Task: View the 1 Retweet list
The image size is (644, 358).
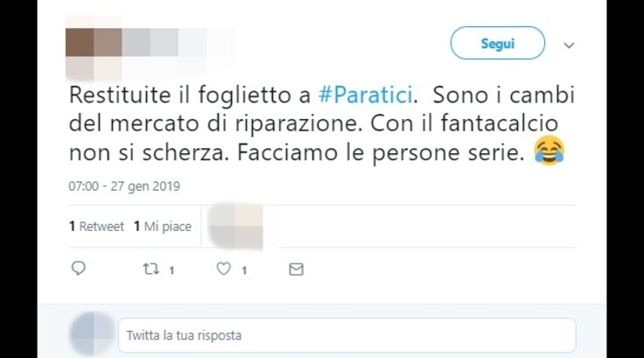Action: (96, 227)
